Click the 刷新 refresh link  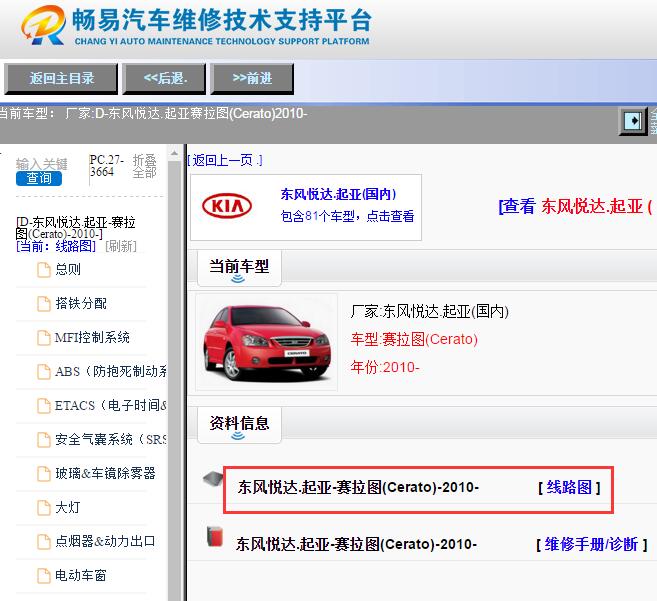click(121, 246)
